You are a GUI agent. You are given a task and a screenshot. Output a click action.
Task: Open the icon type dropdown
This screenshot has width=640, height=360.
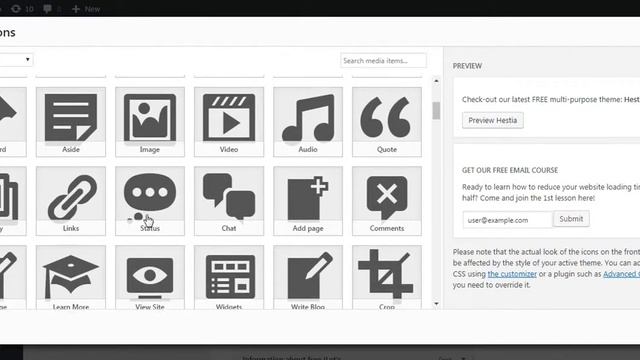click(16, 60)
